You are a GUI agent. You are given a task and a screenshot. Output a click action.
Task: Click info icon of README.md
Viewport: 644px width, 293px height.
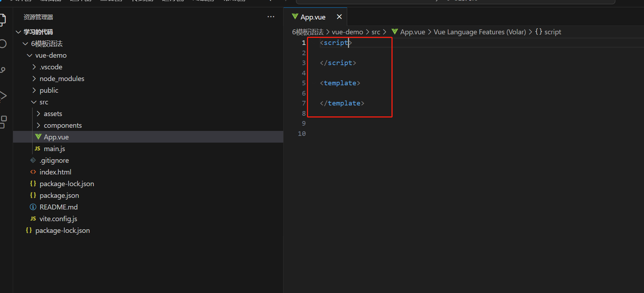click(33, 207)
